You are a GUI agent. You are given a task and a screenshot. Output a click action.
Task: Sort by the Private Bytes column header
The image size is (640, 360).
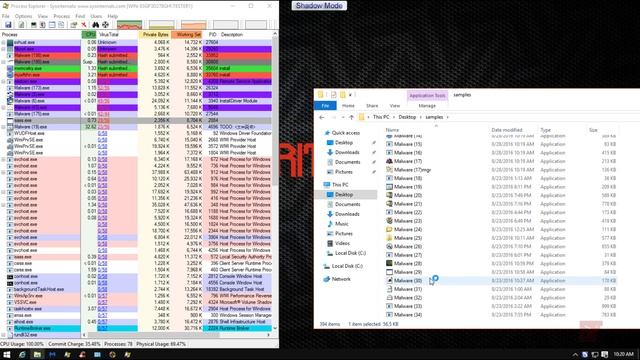155,35
